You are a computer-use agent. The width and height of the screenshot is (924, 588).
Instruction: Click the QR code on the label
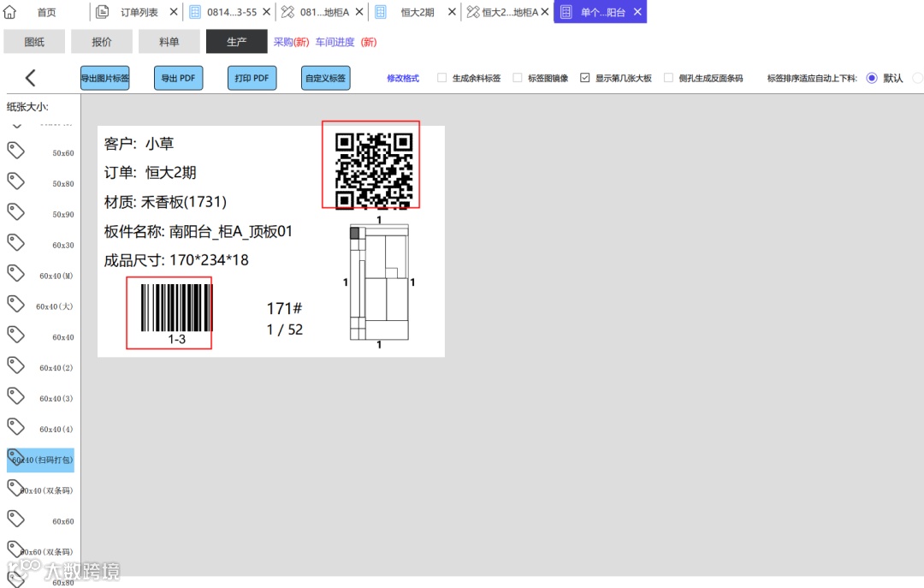[x=373, y=172]
